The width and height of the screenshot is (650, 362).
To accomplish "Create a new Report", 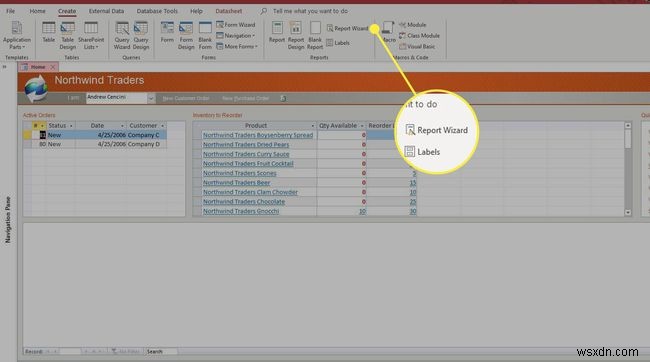I will [x=277, y=32].
